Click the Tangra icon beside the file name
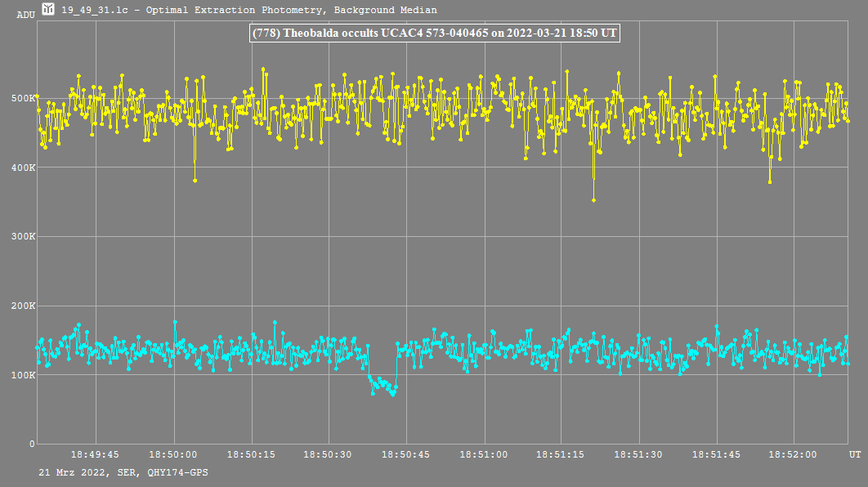 click(x=49, y=10)
